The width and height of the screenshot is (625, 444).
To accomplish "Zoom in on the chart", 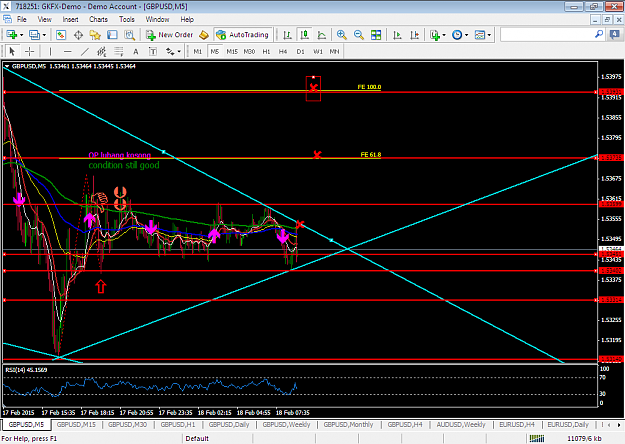I will pyautogui.click(x=342, y=35).
